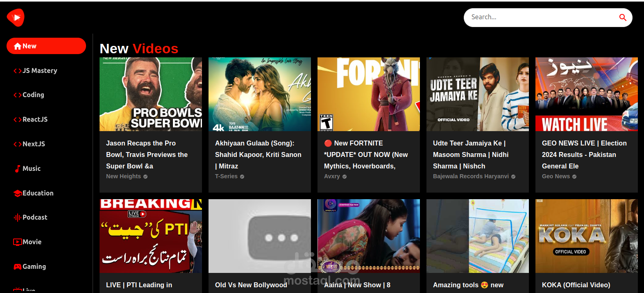Click the red search magnifier icon

click(623, 17)
